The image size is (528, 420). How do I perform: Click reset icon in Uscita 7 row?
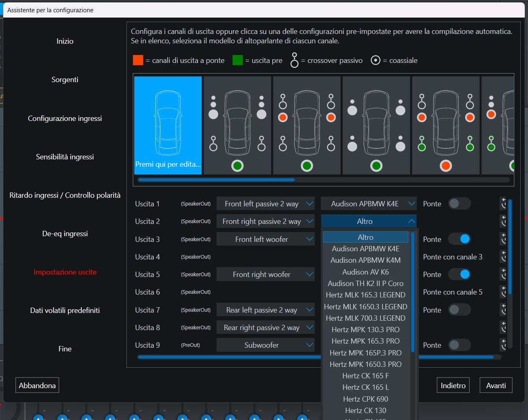click(x=503, y=310)
